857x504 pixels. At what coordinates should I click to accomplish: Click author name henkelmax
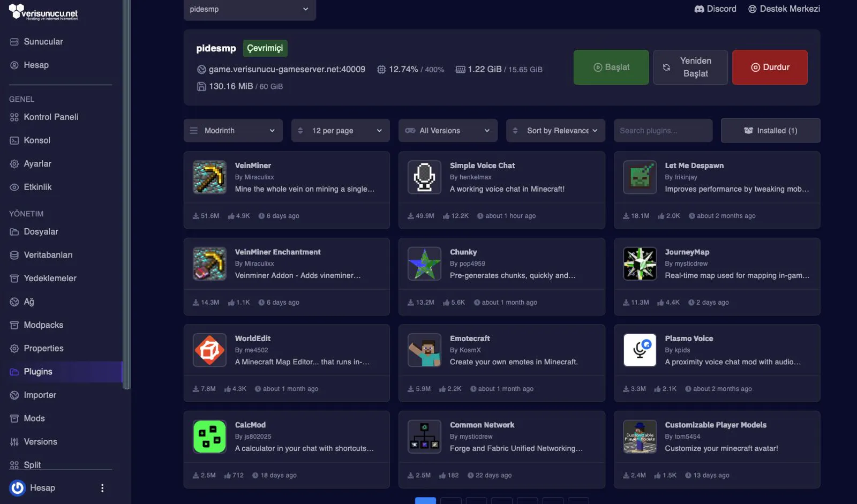click(x=475, y=177)
